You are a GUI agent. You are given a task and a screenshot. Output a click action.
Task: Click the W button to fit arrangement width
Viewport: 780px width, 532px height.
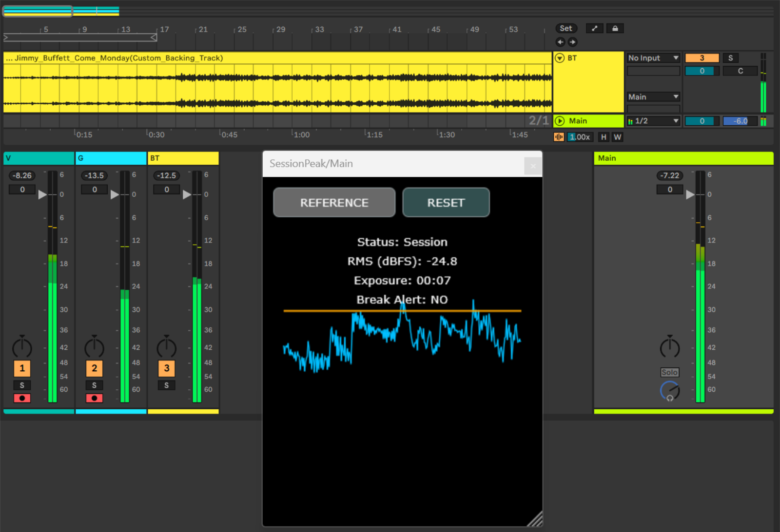coord(617,137)
